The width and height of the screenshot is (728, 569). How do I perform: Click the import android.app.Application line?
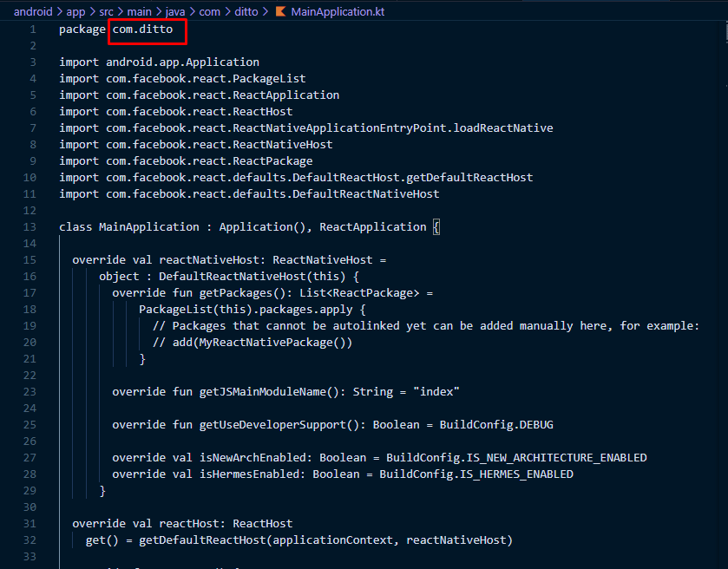(x=159, y=62)
